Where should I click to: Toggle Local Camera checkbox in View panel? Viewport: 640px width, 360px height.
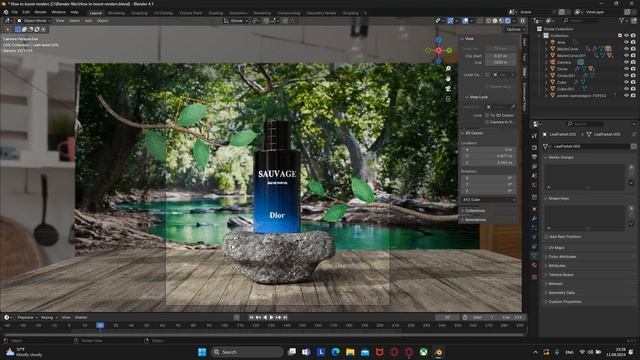coord(487,75)
